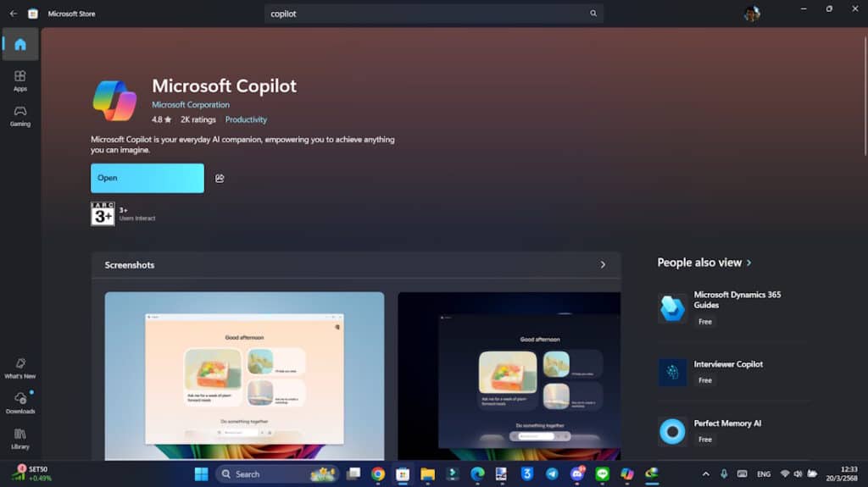The image size is (868, 487).
Task: Open the light-theme Copilot screenshot thumbnail
Action: [244, 376]
